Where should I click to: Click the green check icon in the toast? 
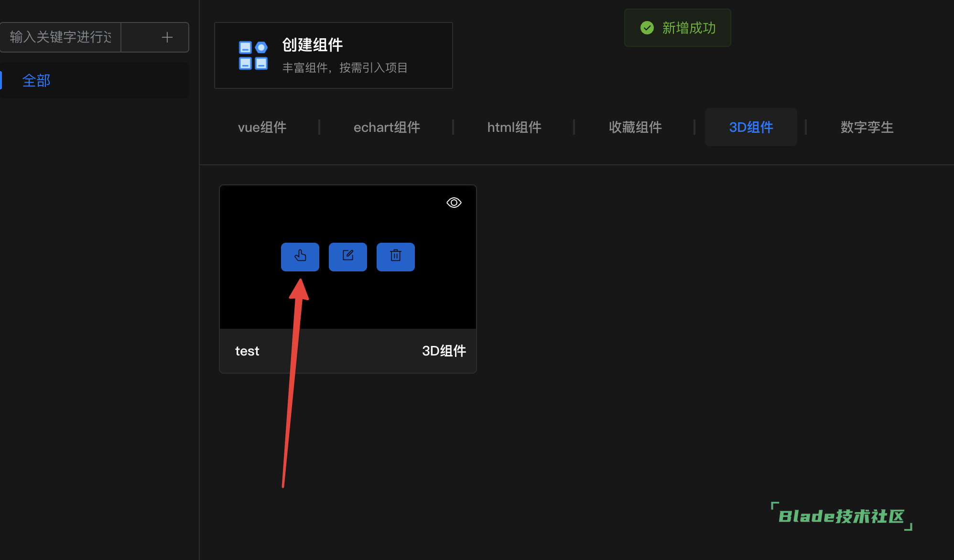pyautogui.click(x=646, y=28)
